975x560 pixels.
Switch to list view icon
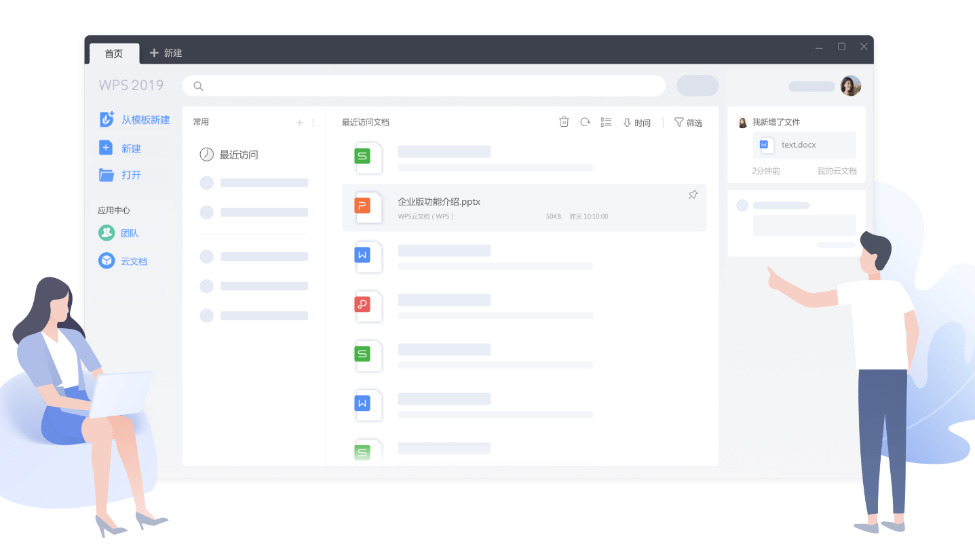tap(606, 122)
